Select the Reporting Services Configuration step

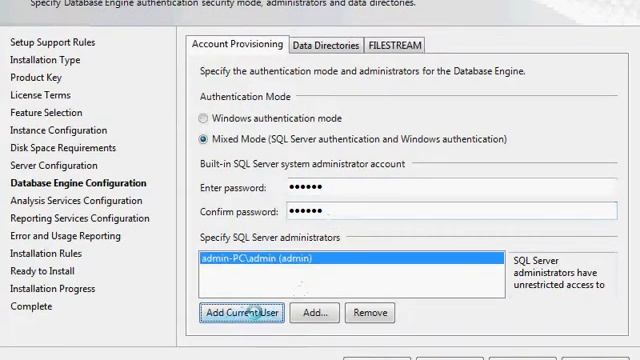tap(80, 218)
